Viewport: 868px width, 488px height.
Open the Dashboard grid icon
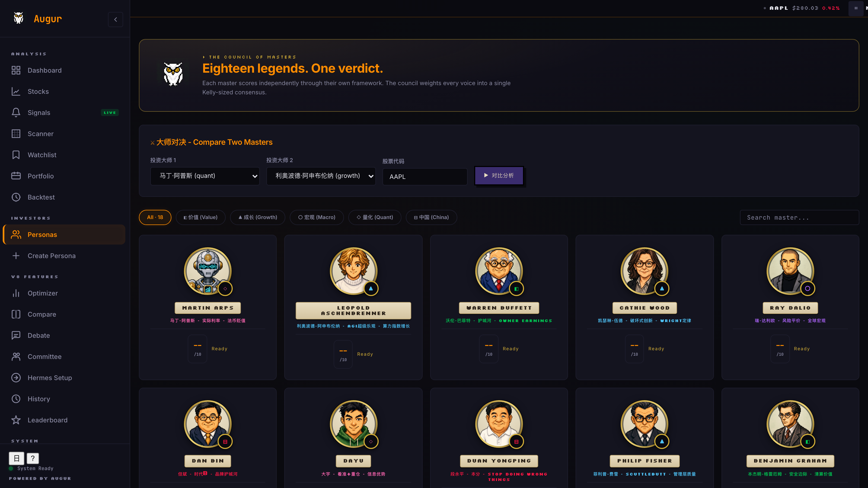click(16, 70)
